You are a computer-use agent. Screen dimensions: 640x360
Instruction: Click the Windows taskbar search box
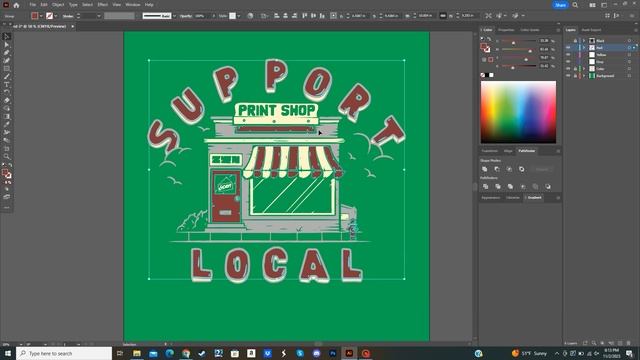point(64,353)
